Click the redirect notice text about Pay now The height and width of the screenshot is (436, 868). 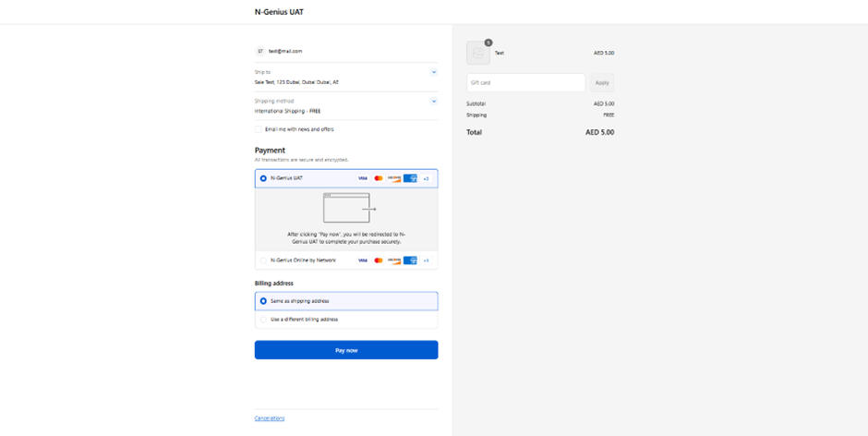[x=346, y=238]
